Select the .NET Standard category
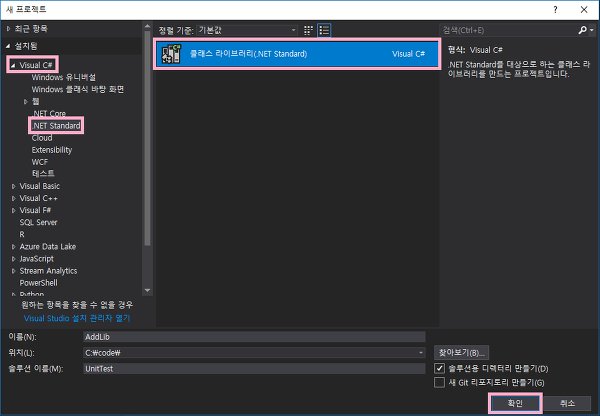Image resolution: width=600 pixels, height=416 pixels. click(x=56, y=126)
